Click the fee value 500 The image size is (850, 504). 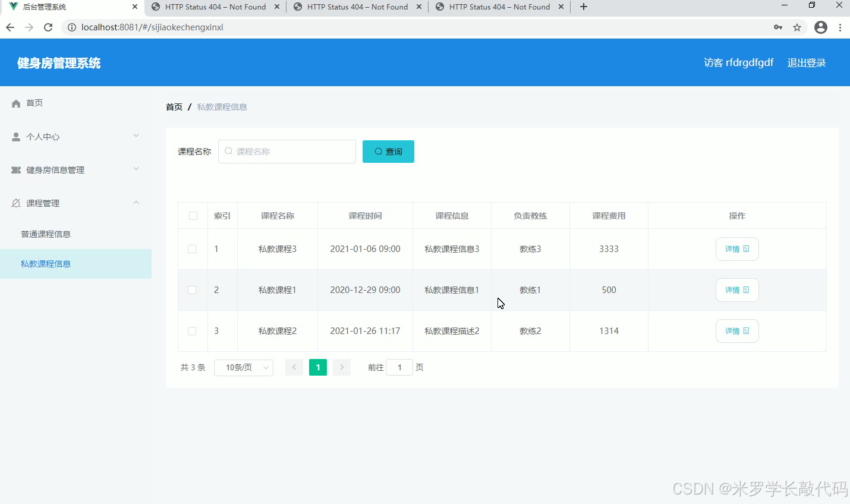click(609, 290)
